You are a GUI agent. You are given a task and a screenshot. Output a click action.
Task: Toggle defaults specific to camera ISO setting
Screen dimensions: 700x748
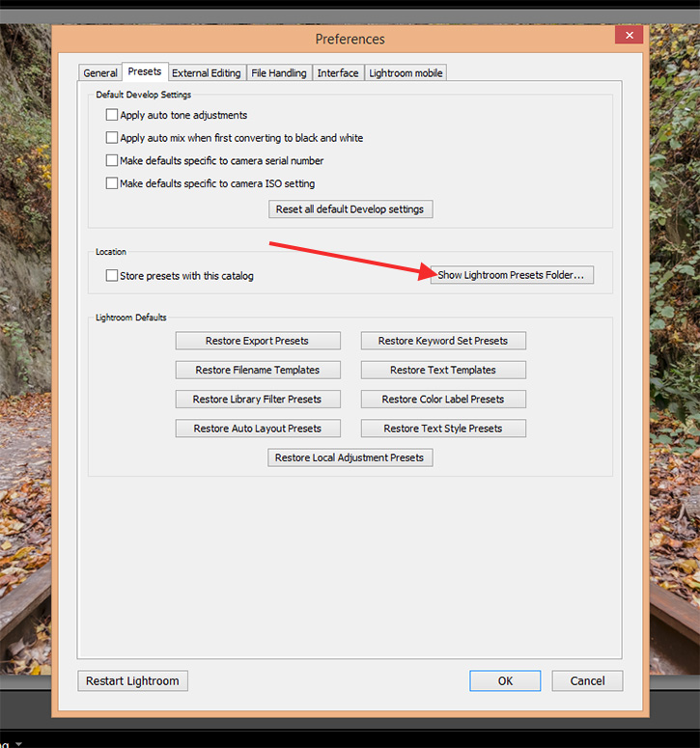[x=112, y=183]
